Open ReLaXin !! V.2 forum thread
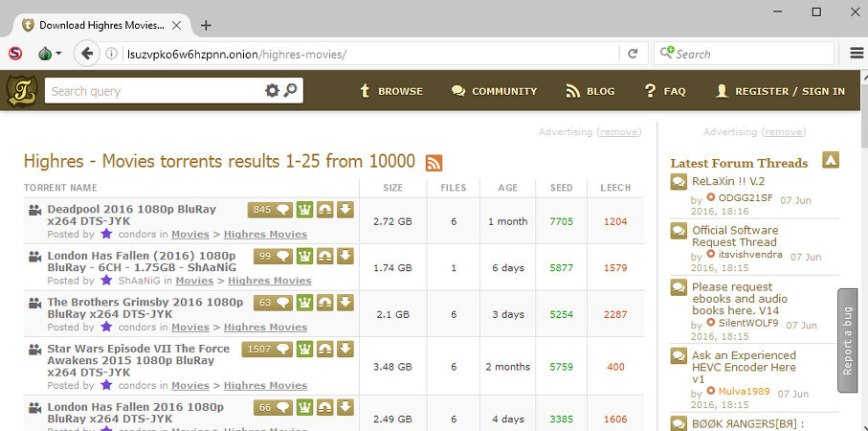 click(728, 181)
